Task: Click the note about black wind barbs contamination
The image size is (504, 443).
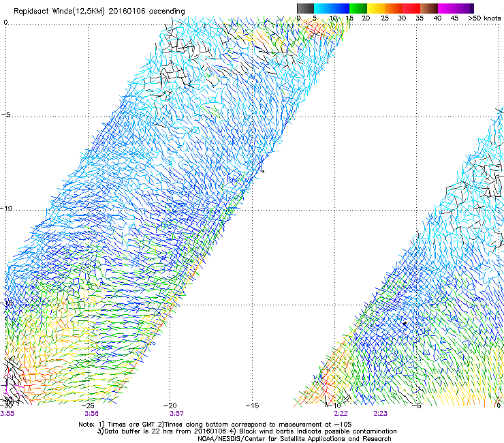Action: click(x=313, y=431)
